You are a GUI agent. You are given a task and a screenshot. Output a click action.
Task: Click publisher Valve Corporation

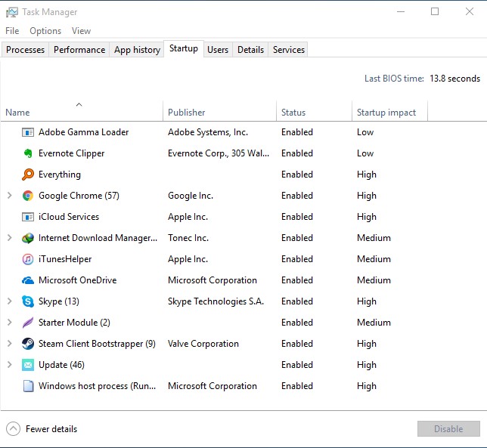(x=203, y=344)
